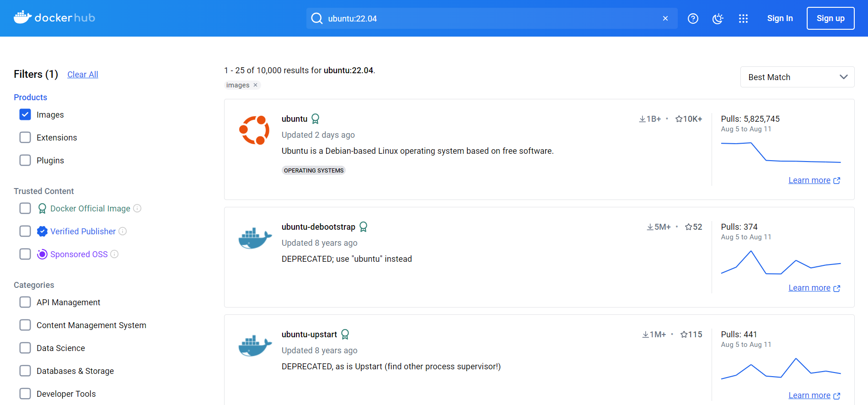Open the apps grid menu icon
Screen dimensions: 868x405
[743, 18]
